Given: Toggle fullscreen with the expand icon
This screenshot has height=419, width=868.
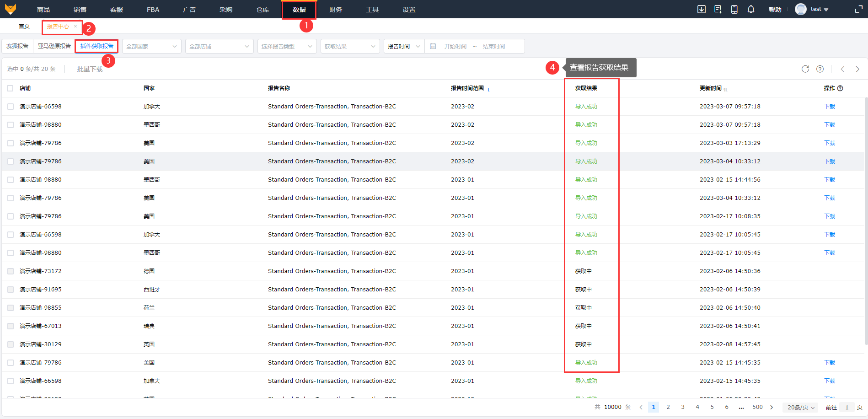Looking at the screenshot, I should click(x=858, y=10).
